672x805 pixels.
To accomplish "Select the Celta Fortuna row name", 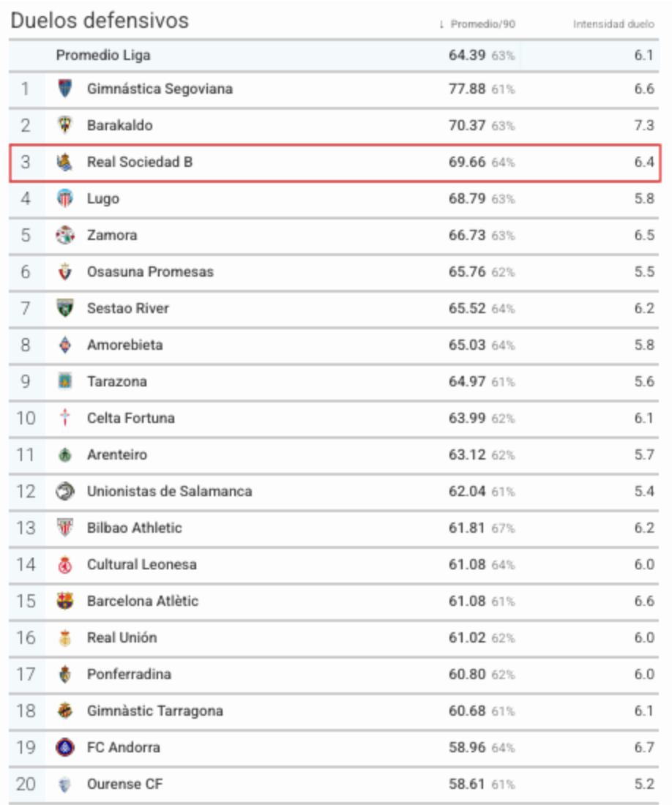I will 131,418.
